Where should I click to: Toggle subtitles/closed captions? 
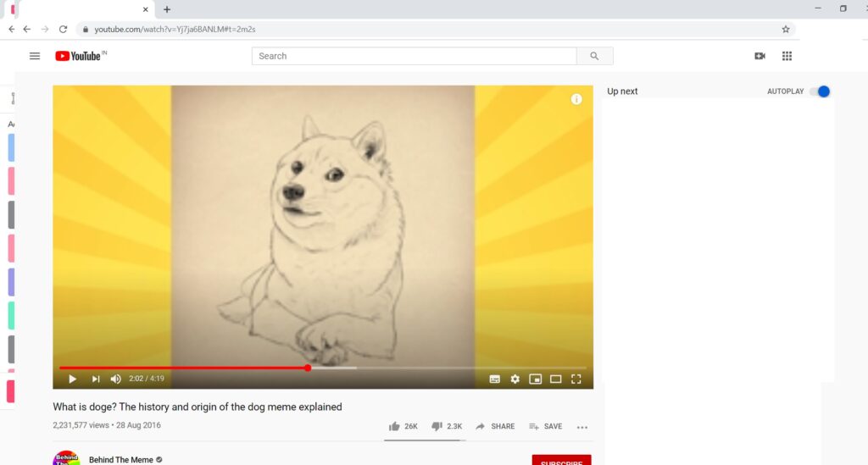coord(495,379)
